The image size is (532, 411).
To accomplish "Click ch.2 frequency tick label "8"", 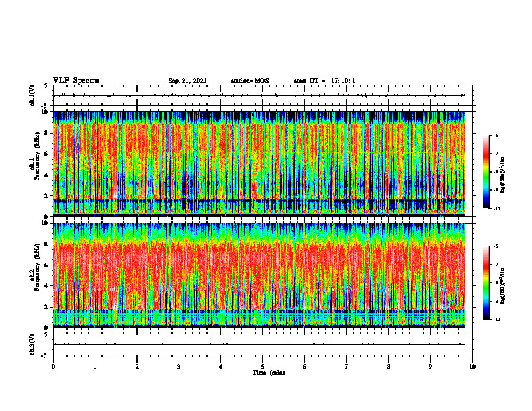I will 47,244.
